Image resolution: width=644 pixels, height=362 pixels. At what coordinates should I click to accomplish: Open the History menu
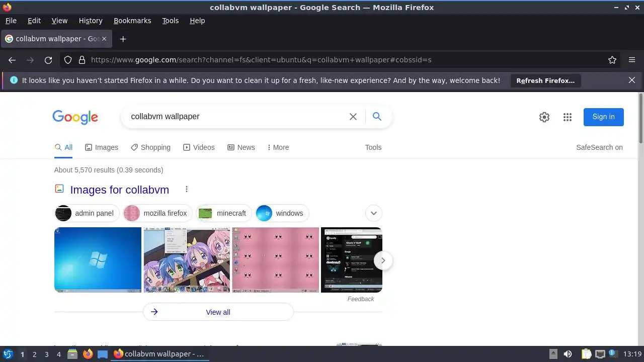(91, 21)
